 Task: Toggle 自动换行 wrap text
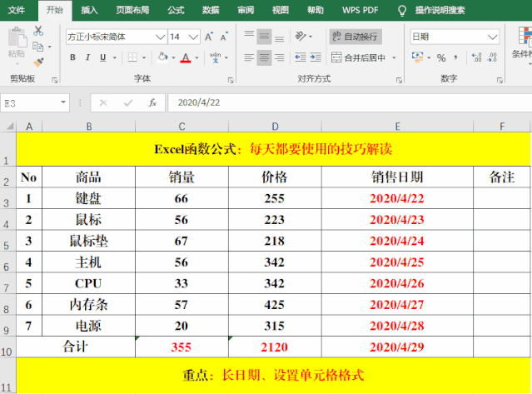pyautogui.click(x=355, y=37)
